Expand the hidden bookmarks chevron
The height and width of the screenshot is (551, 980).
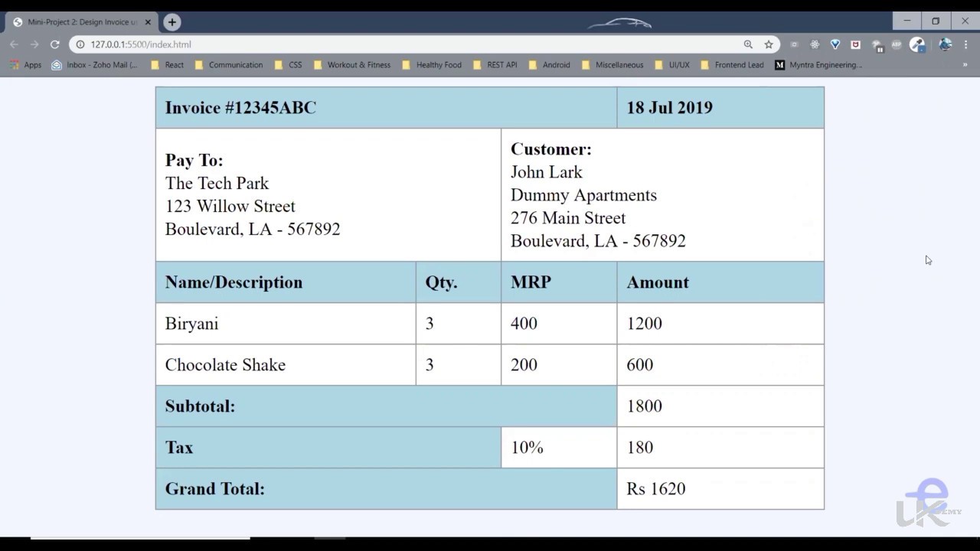965,65
